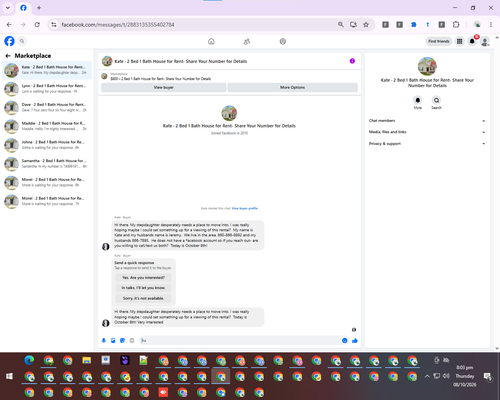Open Samantha's conversation in Marketplace list
Viewport: 500px width, 400px height.
tap(47, 163)
